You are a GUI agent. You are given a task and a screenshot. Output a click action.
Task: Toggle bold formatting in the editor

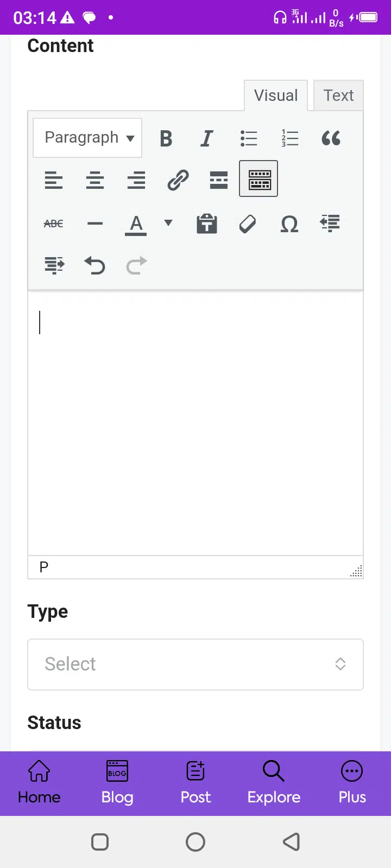coord(166,138)
